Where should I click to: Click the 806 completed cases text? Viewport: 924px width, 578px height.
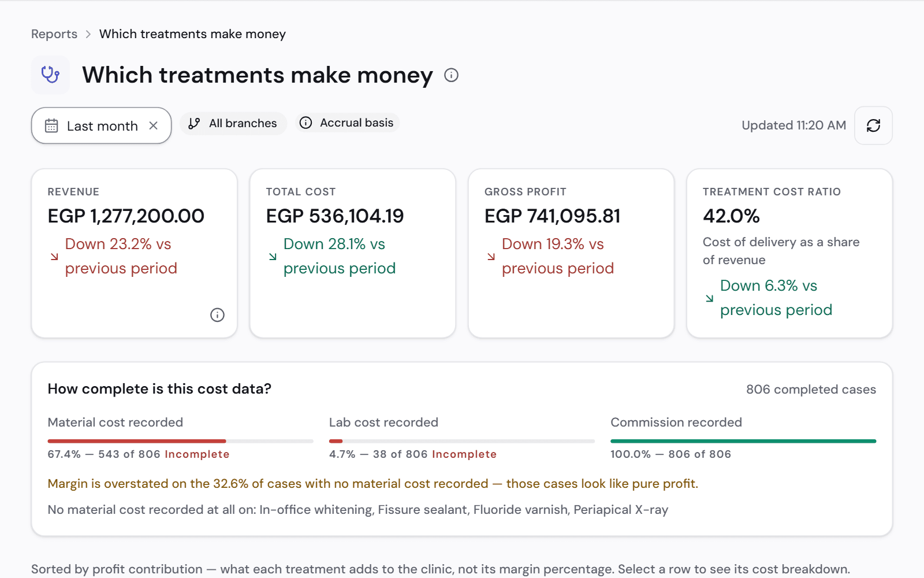pyautogui.click(x=811, y=390)
